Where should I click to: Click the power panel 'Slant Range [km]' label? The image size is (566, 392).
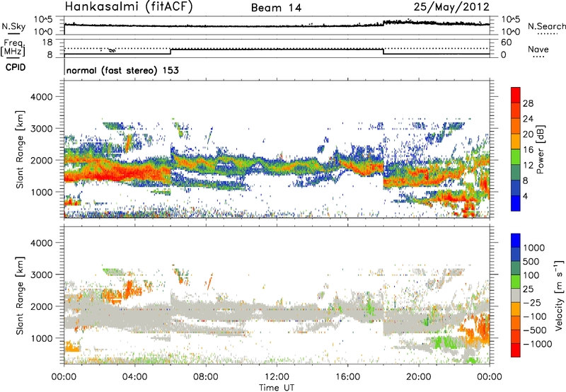(x=20, y=149)
